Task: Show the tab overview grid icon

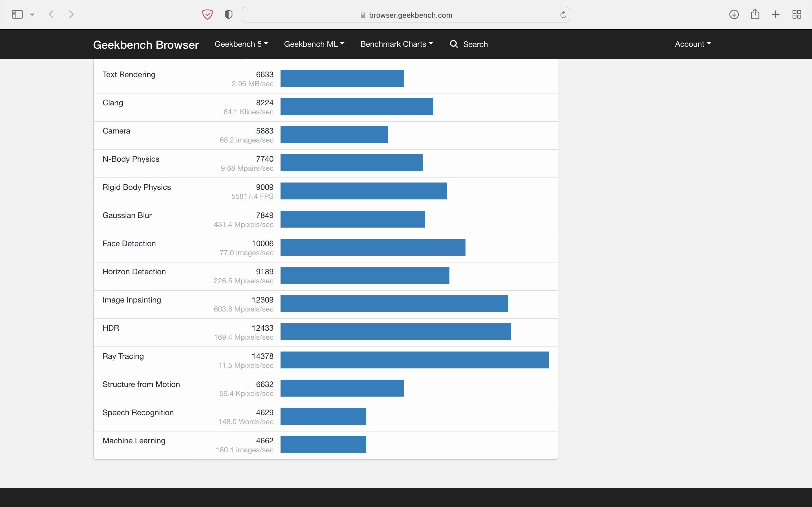Action: click(x=796, y=14)
